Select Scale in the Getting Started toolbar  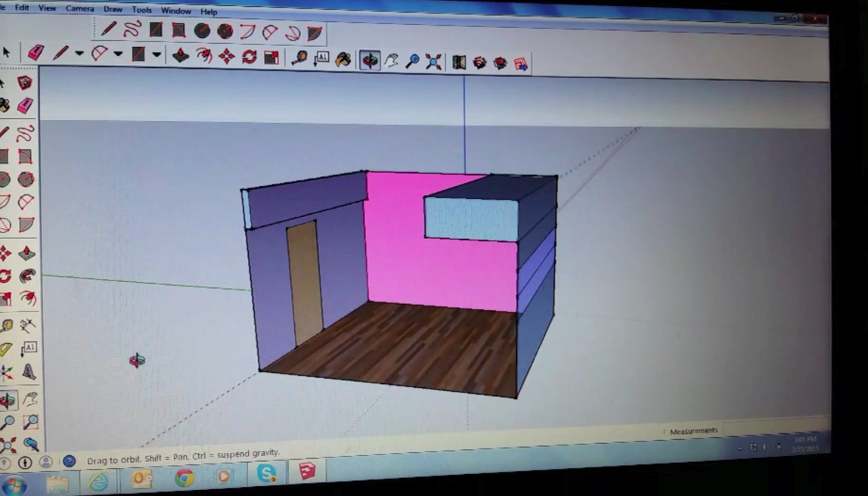click(271, 57)
